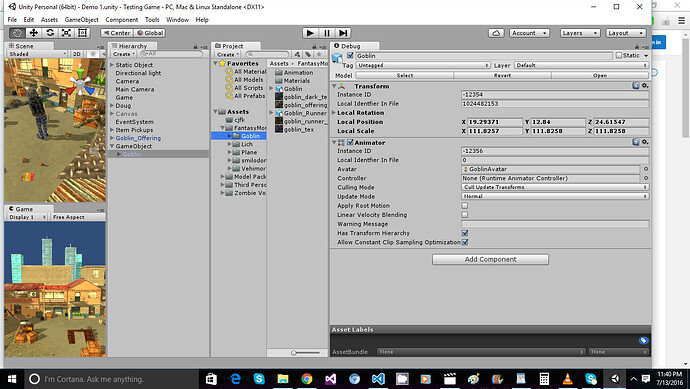
Task: Select the Move tool
Action: pyautogui.click(x=33, y=33)
